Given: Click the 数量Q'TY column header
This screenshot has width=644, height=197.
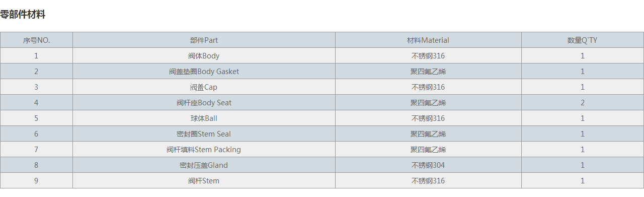Looking at the screenshot, I should point(583,40).
